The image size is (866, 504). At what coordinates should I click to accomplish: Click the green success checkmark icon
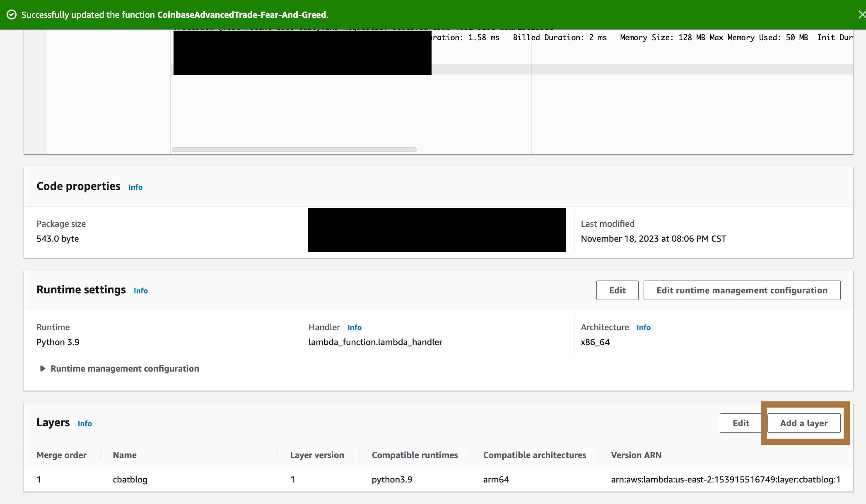[12, 14]
